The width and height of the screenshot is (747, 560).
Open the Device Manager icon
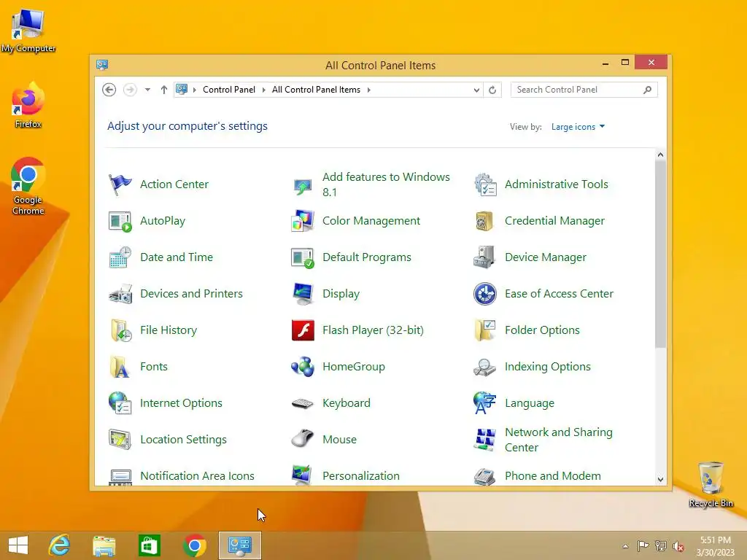point(485,257)
